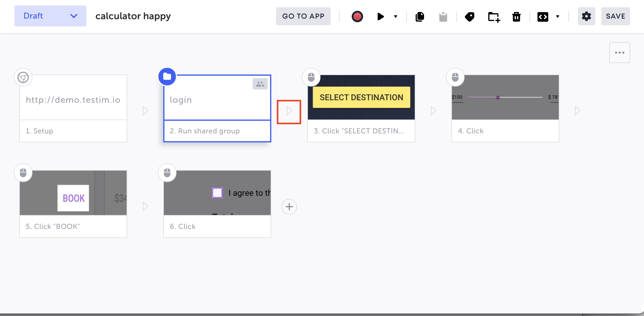
Task: Save the test with the SAVE button
Action: (x=615, y=16)
